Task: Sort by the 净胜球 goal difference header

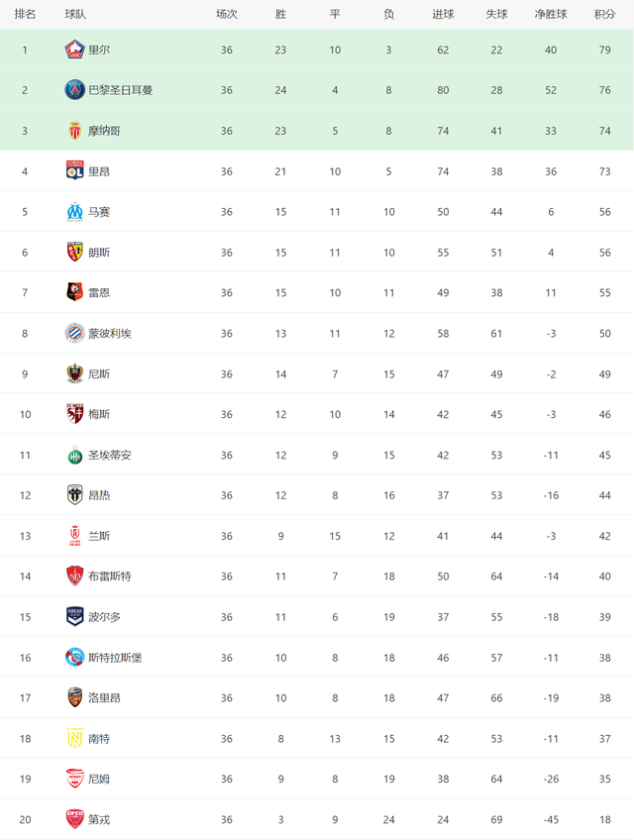Action: 551,15
